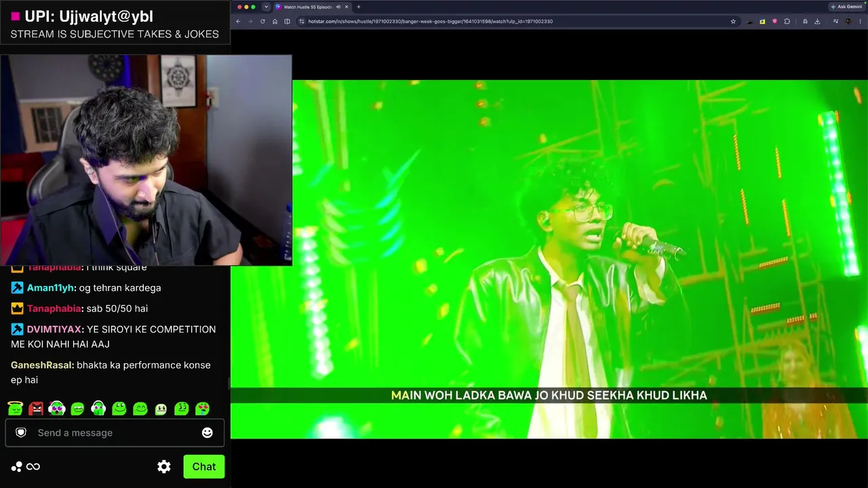Open chat identity badge shield

click(21, 432)
